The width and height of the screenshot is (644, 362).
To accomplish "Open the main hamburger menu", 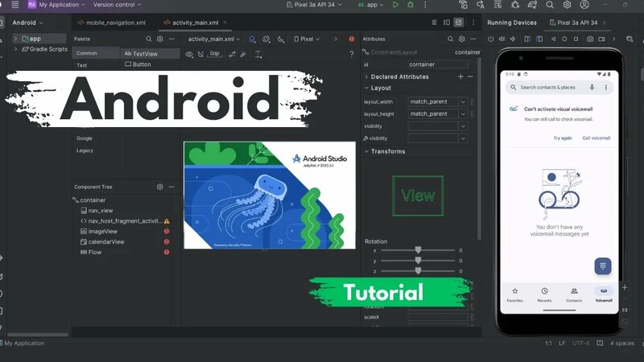I will [15, 5].
